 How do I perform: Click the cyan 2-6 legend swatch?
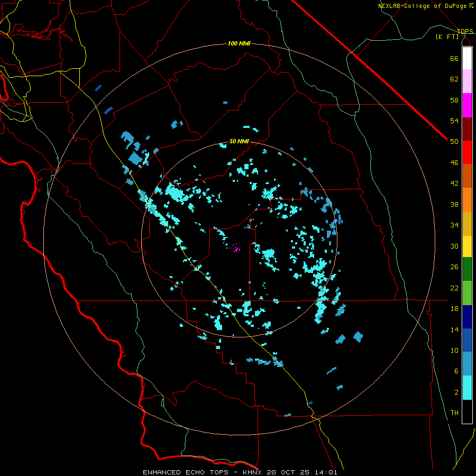467,388
